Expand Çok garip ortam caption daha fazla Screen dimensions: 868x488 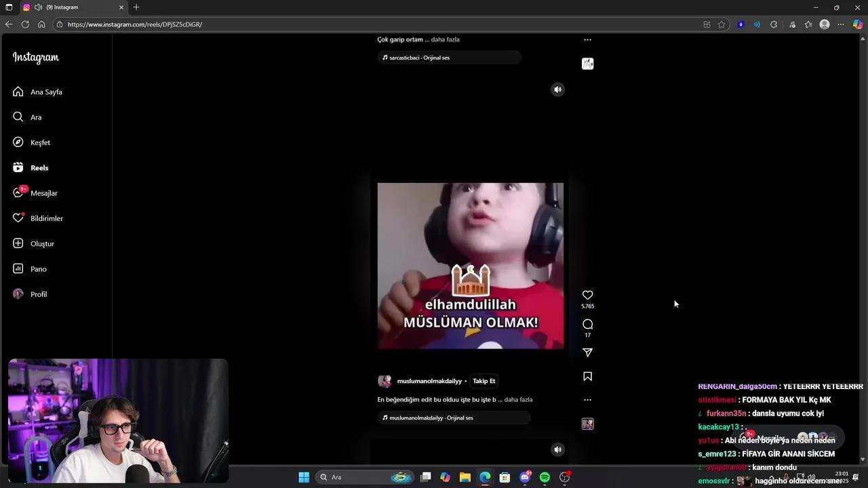[x=445, y=40]
